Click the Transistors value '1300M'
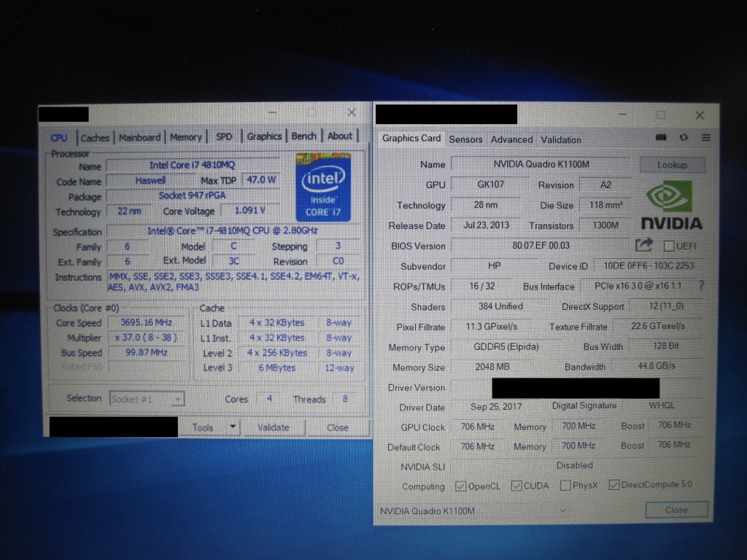 605,225
